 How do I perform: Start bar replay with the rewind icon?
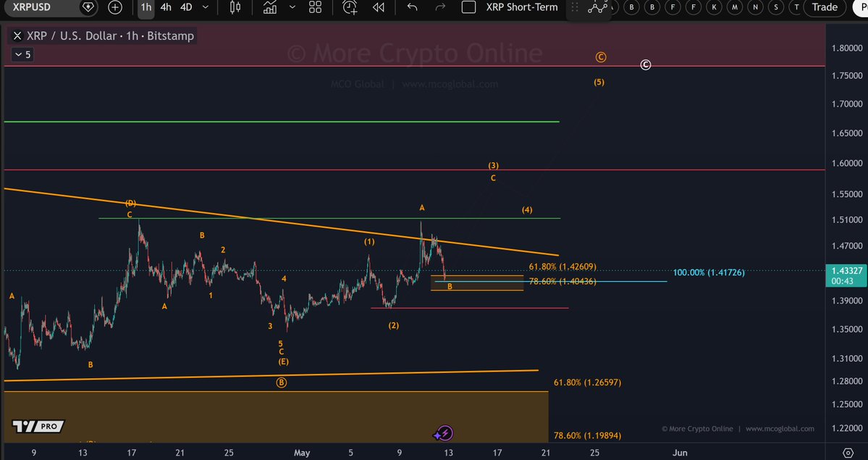pos(378,7)
